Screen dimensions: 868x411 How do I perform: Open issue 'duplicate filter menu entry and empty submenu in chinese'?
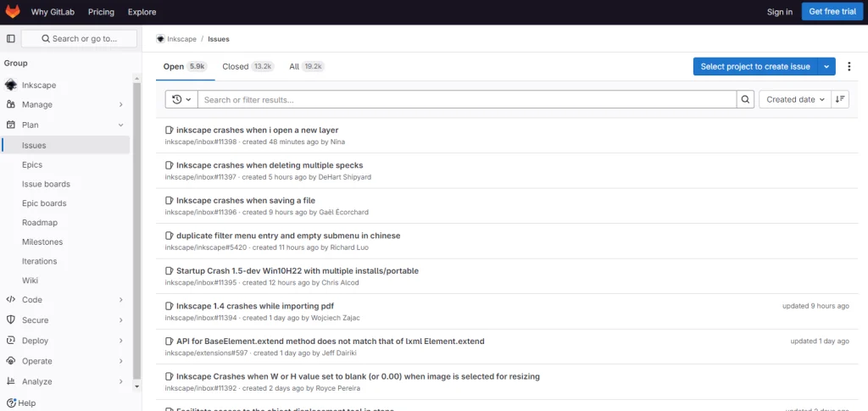(x=288, y=236)
